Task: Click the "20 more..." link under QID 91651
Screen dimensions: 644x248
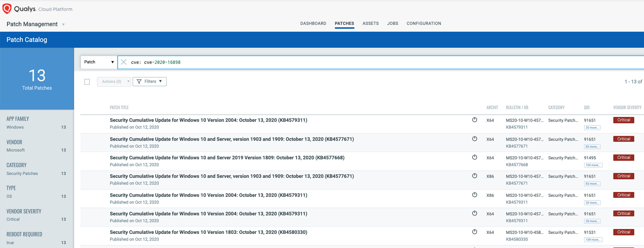Action: [592, 128]
